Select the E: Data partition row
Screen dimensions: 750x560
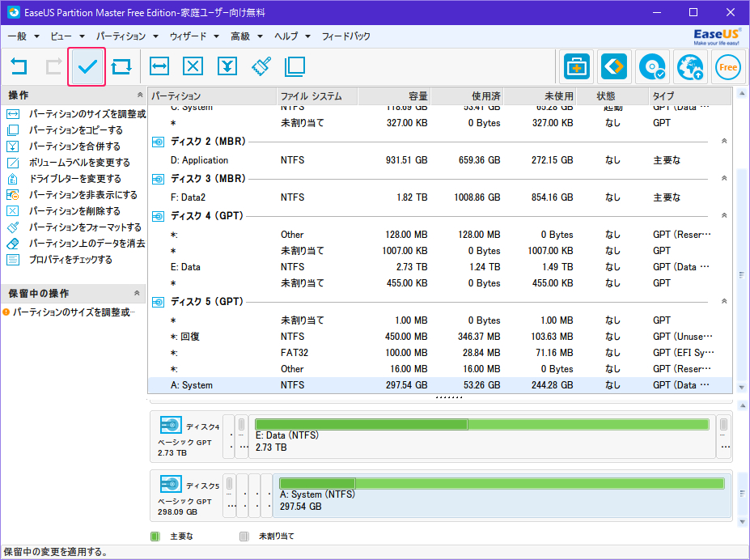pyautogui.click(x=439, y=267)
